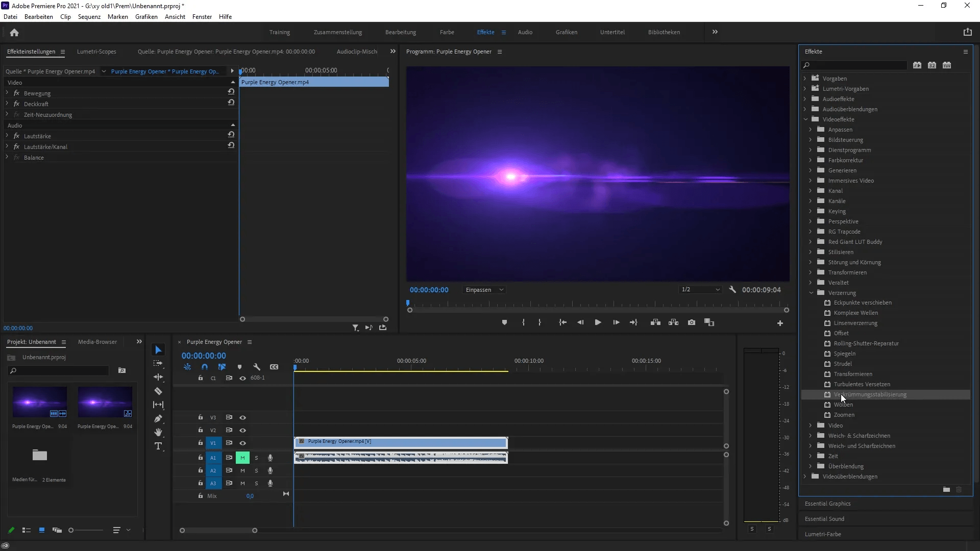Select the Verkrümmungsstabilisierung effect
Image resolution: width=980 pixels, height=551 pixels.
(x=870, y=394)
